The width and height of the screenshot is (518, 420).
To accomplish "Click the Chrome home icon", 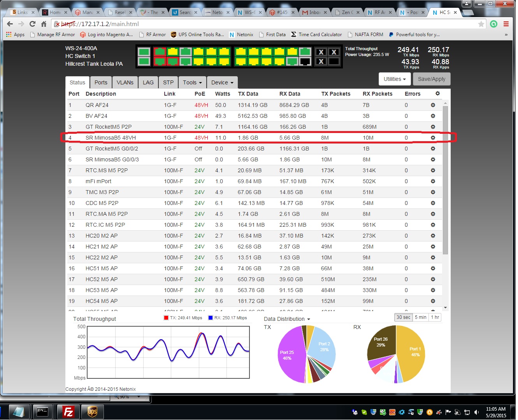I will 44,24.
